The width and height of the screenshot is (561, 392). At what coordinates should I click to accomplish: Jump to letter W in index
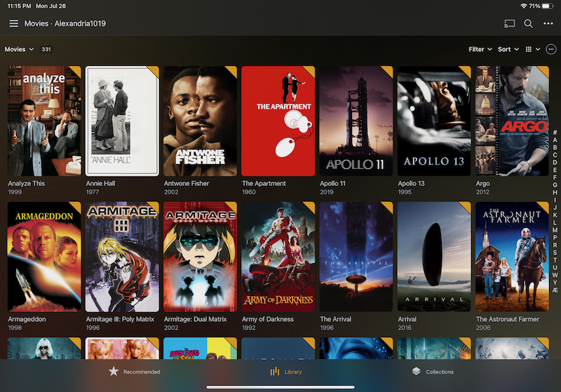pyautogui.click(x=555, y=275)
